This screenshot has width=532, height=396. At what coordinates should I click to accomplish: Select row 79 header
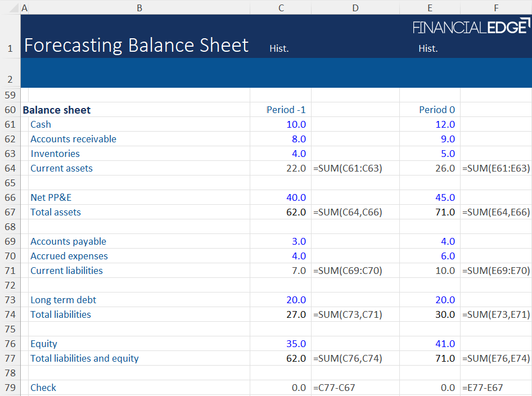10,388
